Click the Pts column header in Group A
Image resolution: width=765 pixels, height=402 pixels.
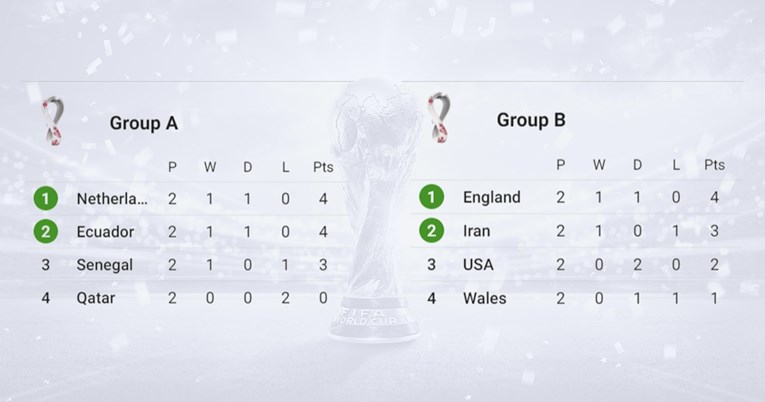pyautogui.click(x=323, y=167)
